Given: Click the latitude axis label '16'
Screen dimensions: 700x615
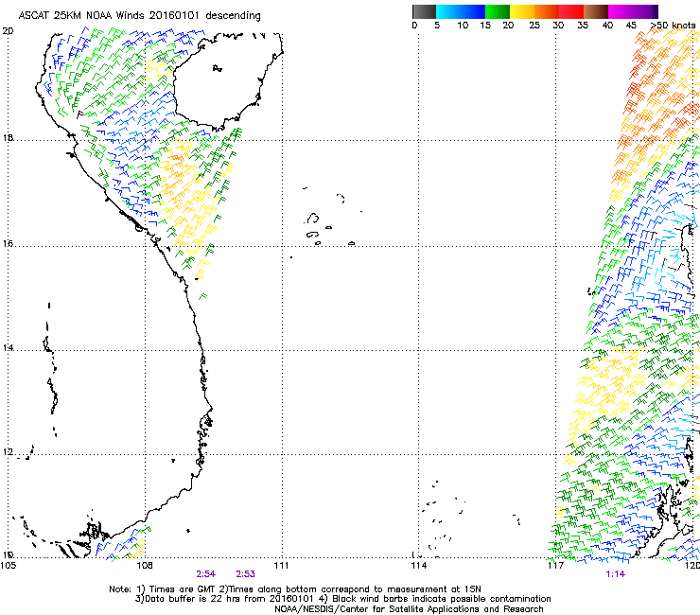Looking at the screenshot, I should pos(8,244).
